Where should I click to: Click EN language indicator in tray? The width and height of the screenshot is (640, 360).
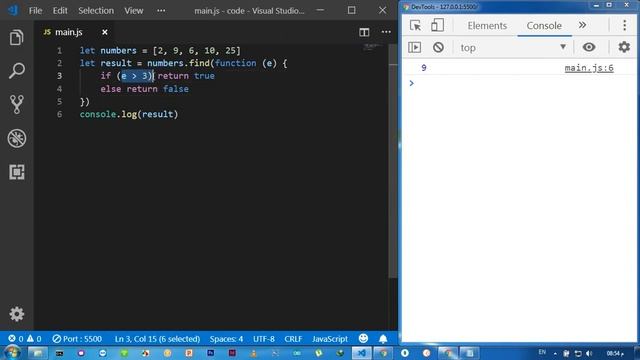(x=542, y=352)
